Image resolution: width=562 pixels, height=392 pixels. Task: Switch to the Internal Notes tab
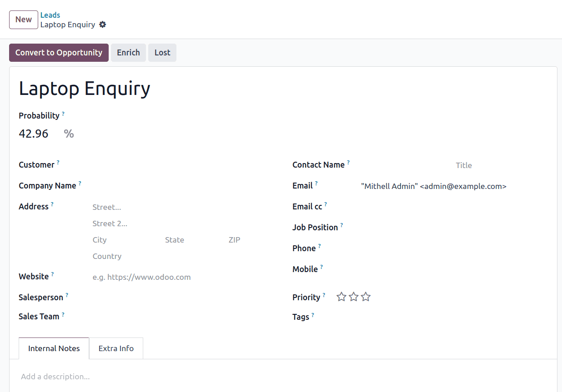tap(54, 348)
